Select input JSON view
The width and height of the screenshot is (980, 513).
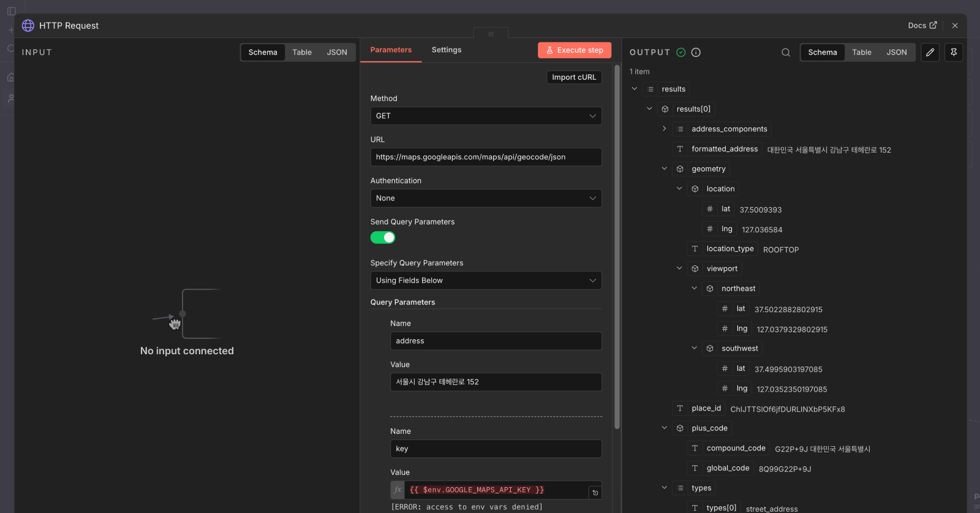pos(337,52)
